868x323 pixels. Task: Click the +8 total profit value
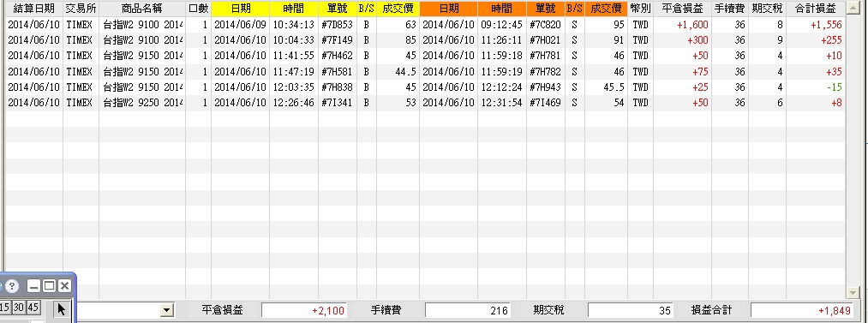click(x=836, y=103)
